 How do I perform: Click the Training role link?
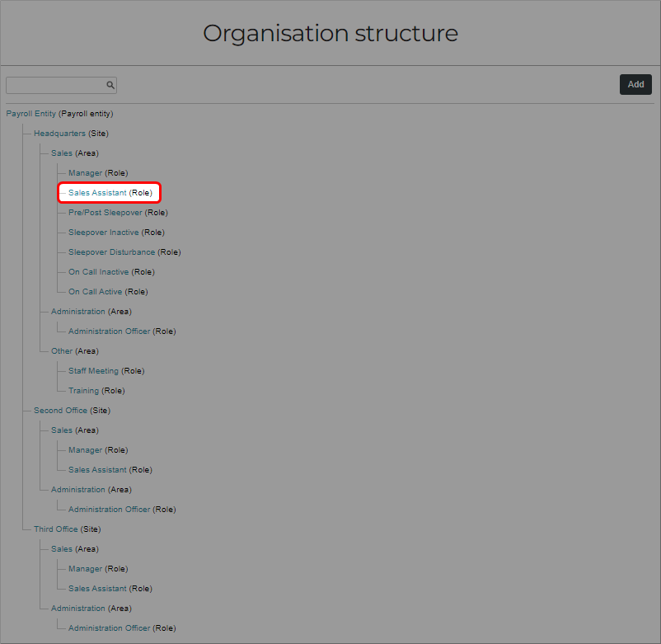(x=82, y=390)
